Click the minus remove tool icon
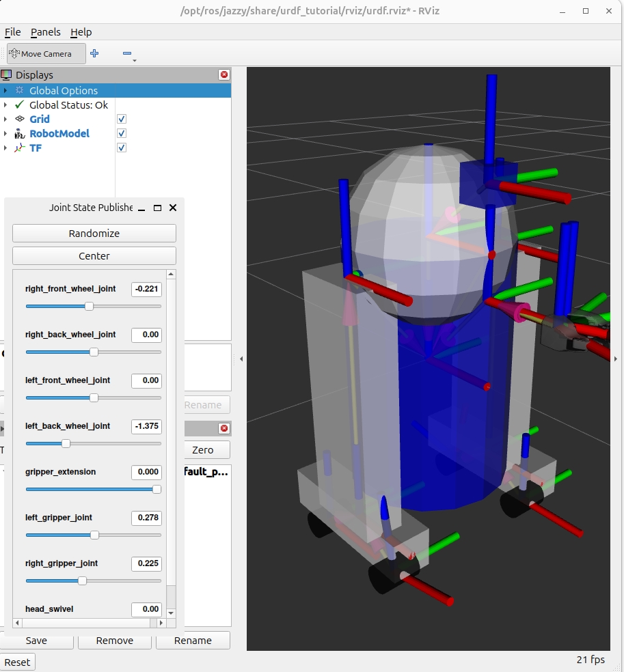This screenshot has width=624, height=672. pyautogui.click(x=126, y=53)
